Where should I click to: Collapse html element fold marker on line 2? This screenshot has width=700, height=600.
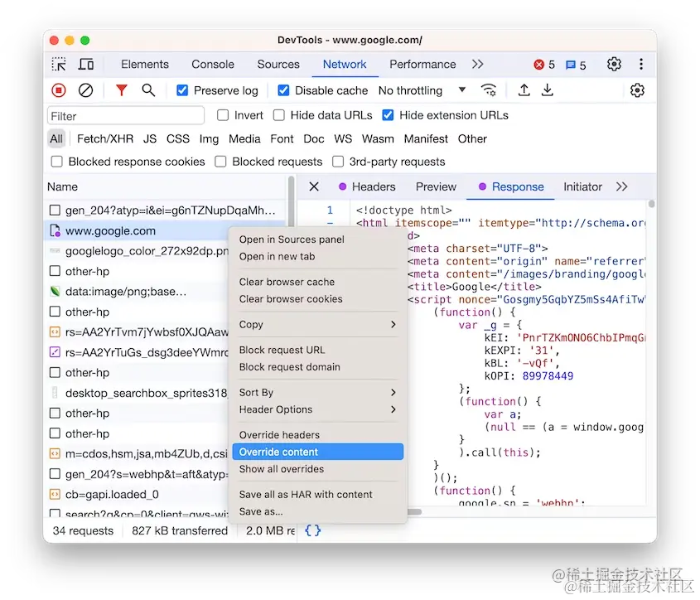pyautogui.click(x=330, y=222)
